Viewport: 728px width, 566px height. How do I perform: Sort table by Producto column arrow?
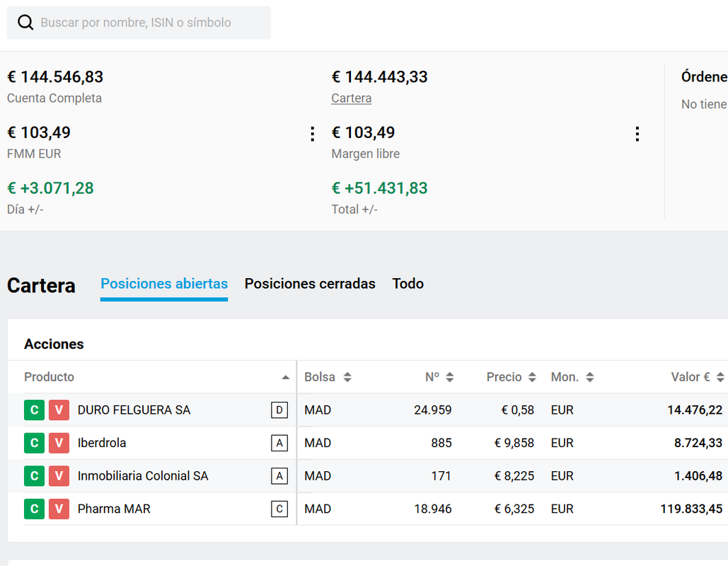[x=285, y=378]
